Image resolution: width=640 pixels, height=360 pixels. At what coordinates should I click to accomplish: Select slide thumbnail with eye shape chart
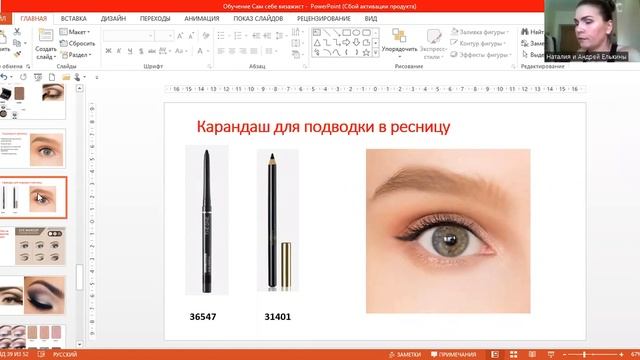pyautogui.click(x=33, y=247)
